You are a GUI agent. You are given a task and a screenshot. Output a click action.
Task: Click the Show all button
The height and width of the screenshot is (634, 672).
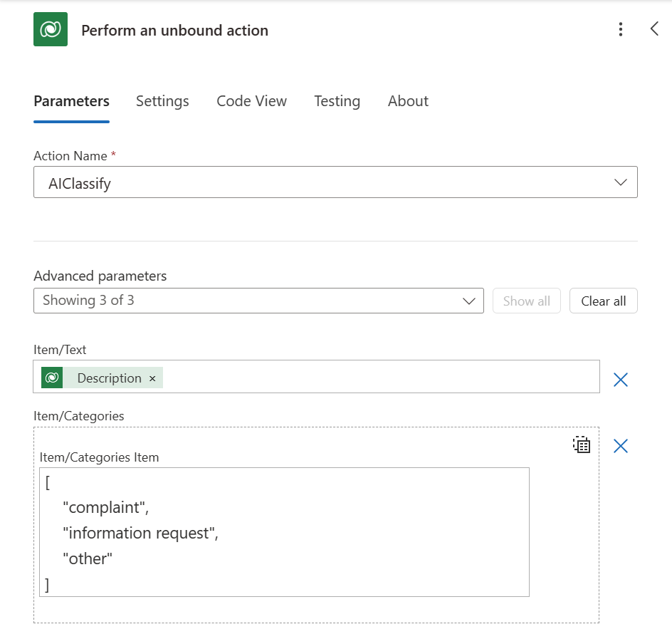[526, 301]
